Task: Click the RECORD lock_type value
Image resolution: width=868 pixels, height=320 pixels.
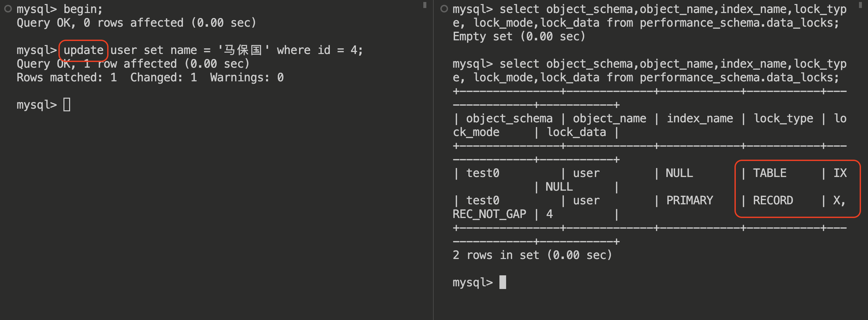Action: [773, 201]
